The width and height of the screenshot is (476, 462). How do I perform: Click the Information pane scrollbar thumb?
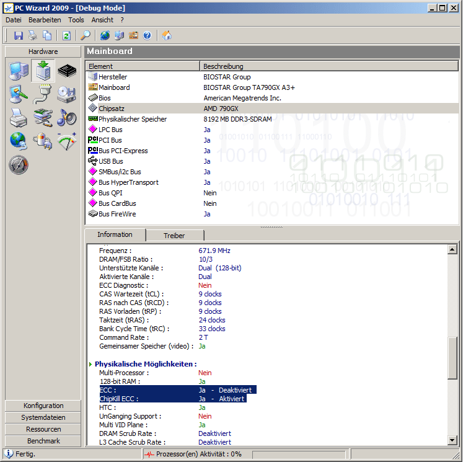(452, 358)
